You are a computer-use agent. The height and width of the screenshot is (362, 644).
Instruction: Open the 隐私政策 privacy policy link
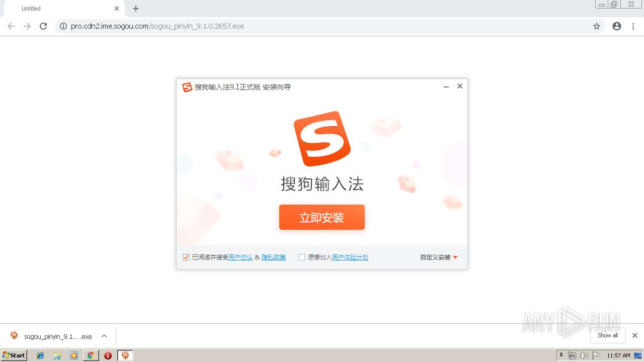click(x=274, y=257)
